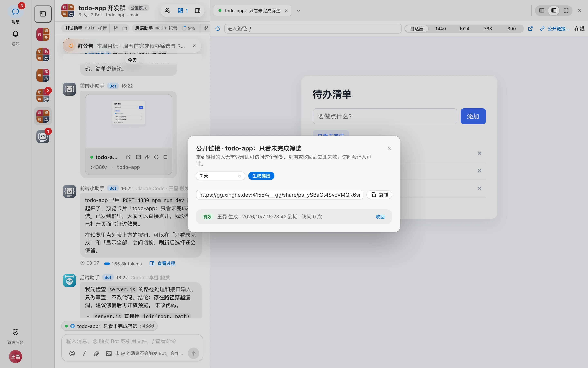Click the 进入路径 path input

(313, 29)
